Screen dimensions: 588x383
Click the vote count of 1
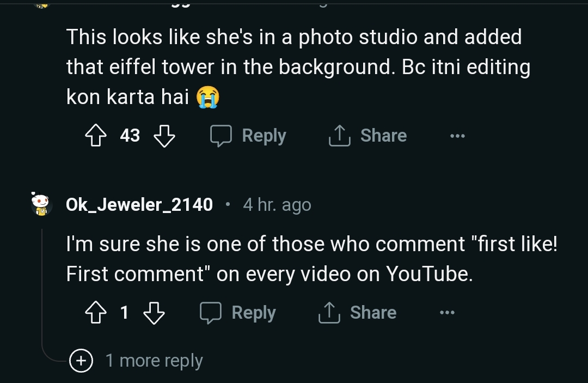pyautogui.click(x=124, y=313)
